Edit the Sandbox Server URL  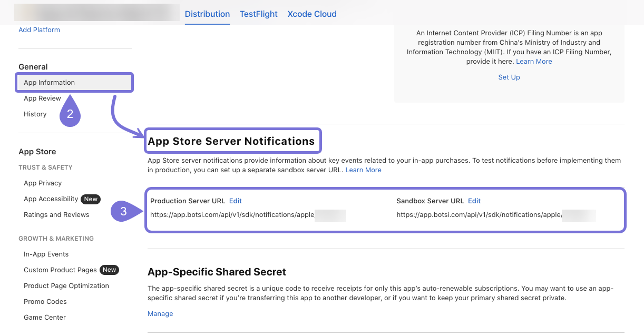(474, 201)
